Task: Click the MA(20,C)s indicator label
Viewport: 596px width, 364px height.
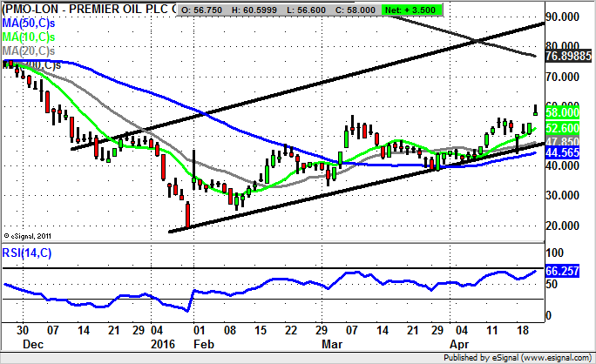Action: tap(29, 51)
